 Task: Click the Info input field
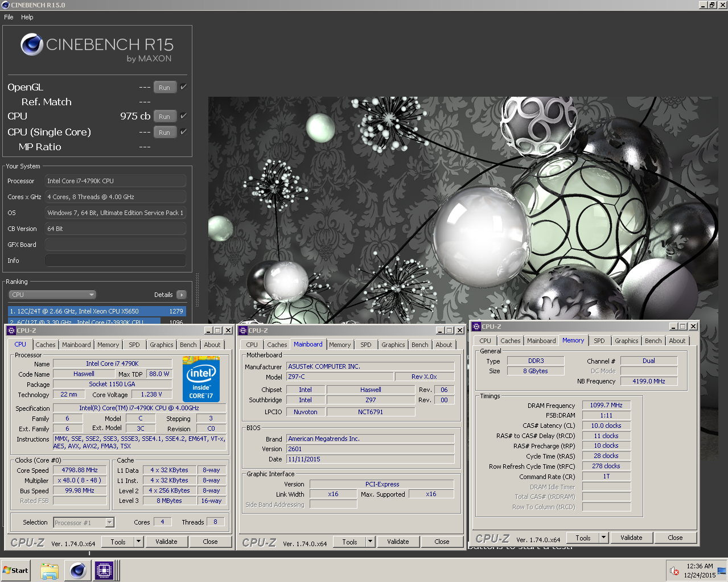pos(116,261)
